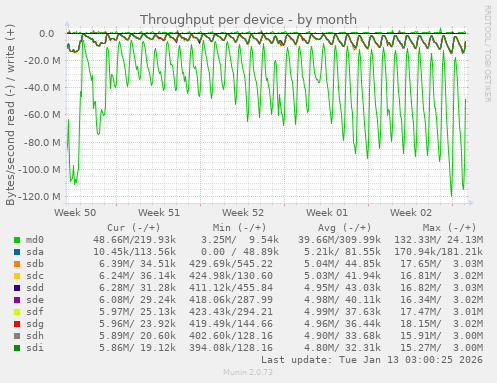497x383 pixels.
Task: Click the 'Week 01' x-axis label
Action: pyautogui.click(x=327, y=213)
